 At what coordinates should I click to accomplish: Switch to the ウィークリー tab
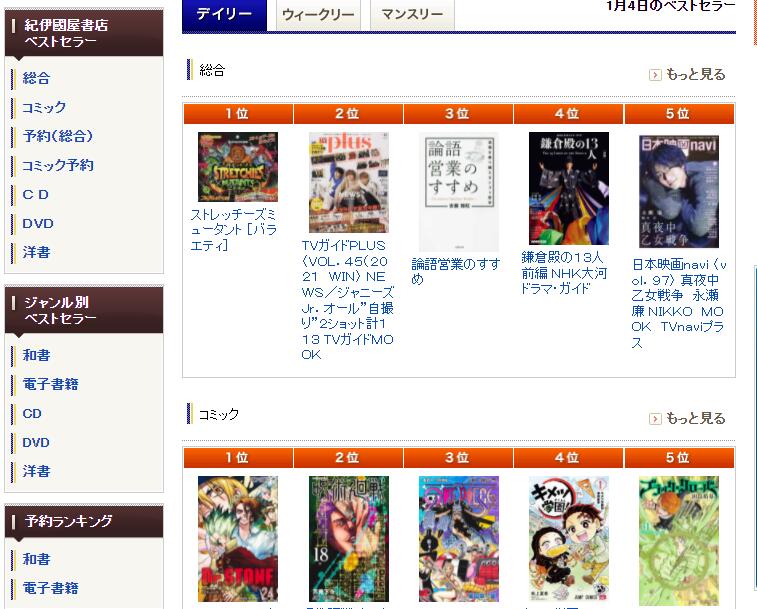[317, 14]
